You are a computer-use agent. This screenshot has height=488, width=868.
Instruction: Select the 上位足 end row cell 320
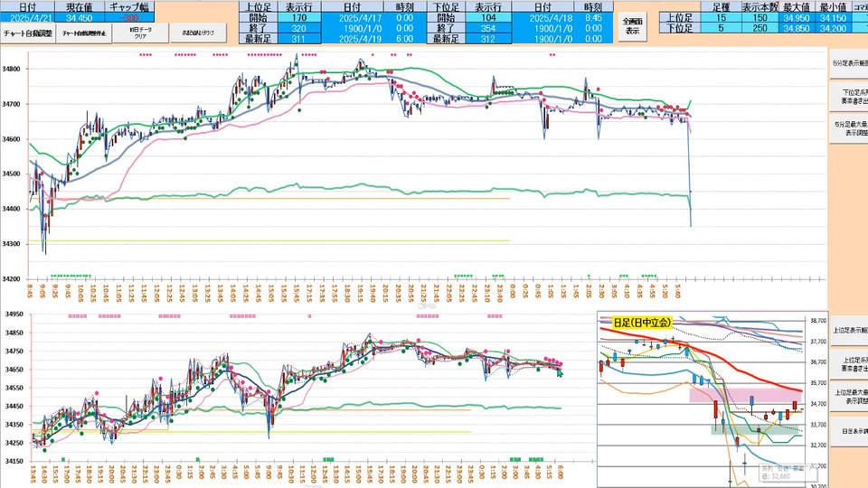click(x=299, y=28)
